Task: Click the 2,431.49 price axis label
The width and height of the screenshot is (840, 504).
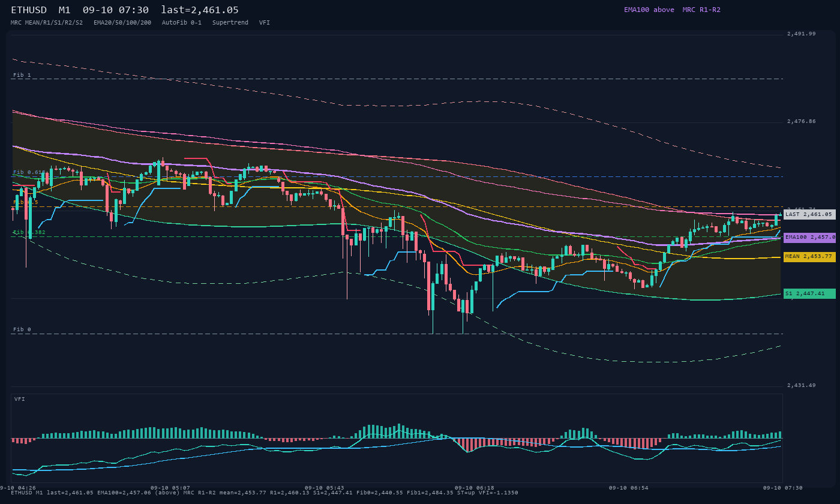Action: tap(801, 385)
